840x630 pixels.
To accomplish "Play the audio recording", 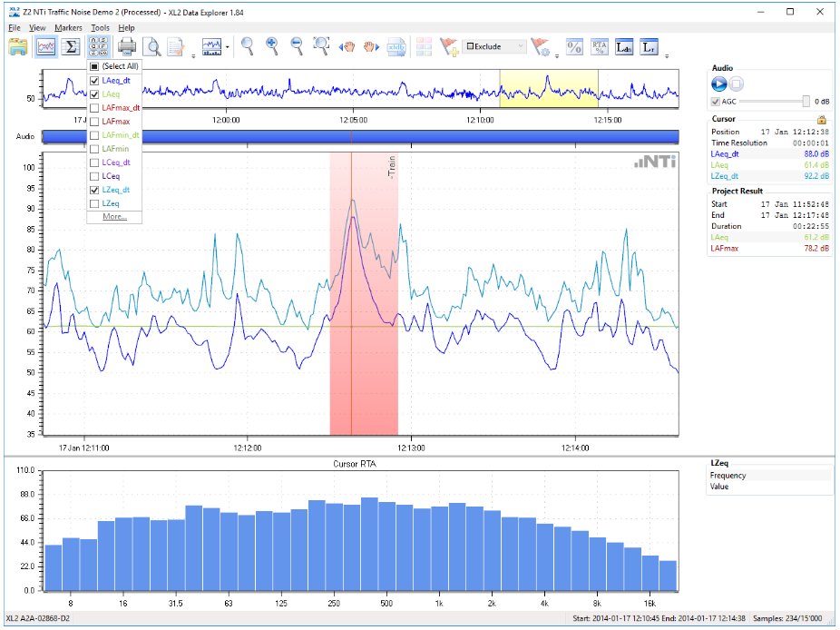I will [719, 84].
